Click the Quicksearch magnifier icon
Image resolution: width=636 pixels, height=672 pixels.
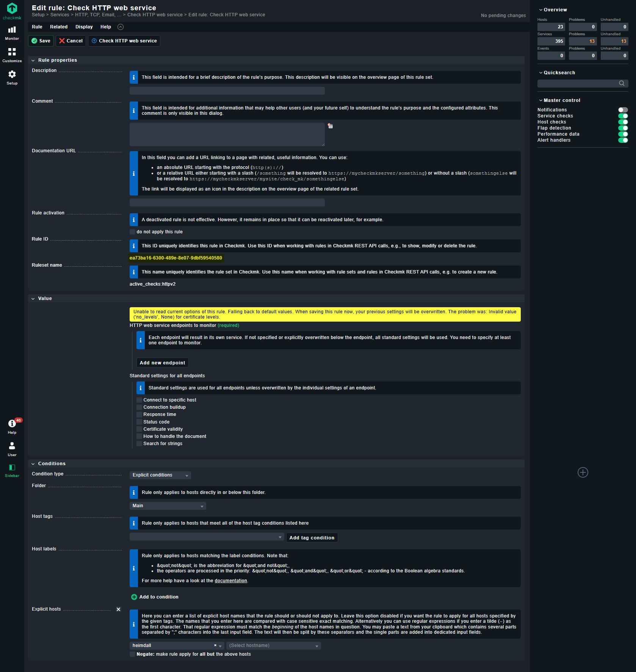pos(622,83)
